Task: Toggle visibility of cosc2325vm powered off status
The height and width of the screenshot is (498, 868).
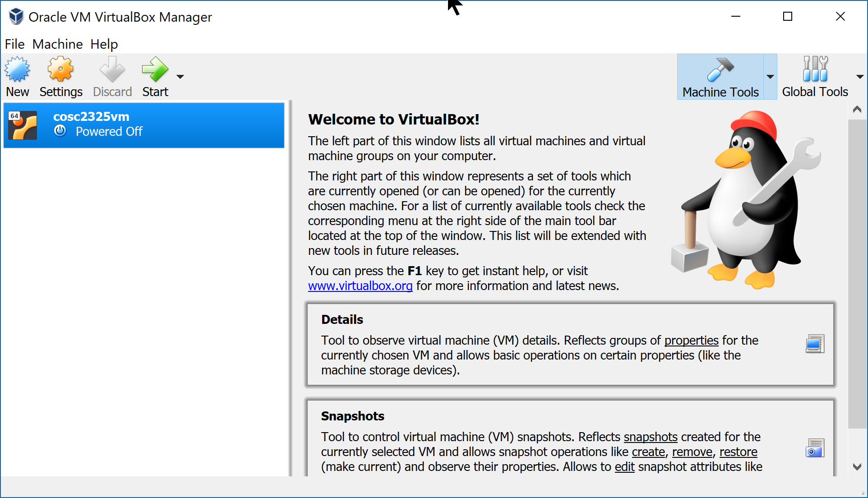Action: coord(63,131)
